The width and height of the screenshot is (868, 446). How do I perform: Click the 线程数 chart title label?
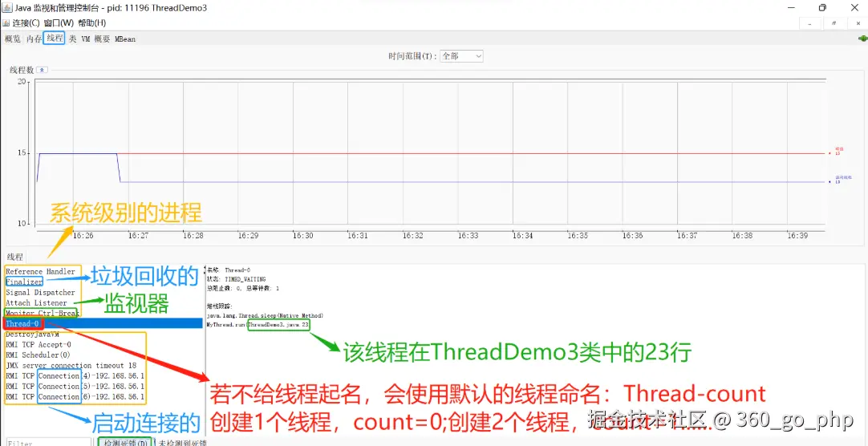22,71
